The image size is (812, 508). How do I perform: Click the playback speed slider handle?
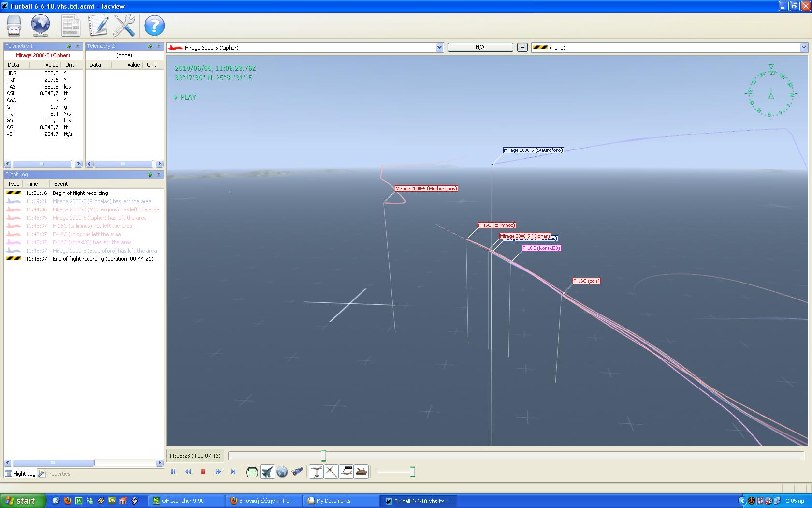pos(412,472)
